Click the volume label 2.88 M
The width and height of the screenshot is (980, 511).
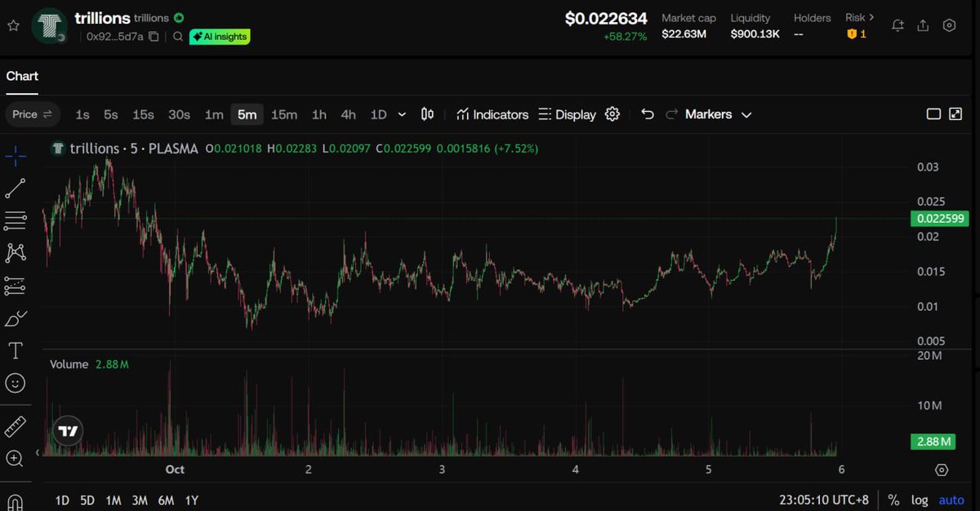click(933, 442)
